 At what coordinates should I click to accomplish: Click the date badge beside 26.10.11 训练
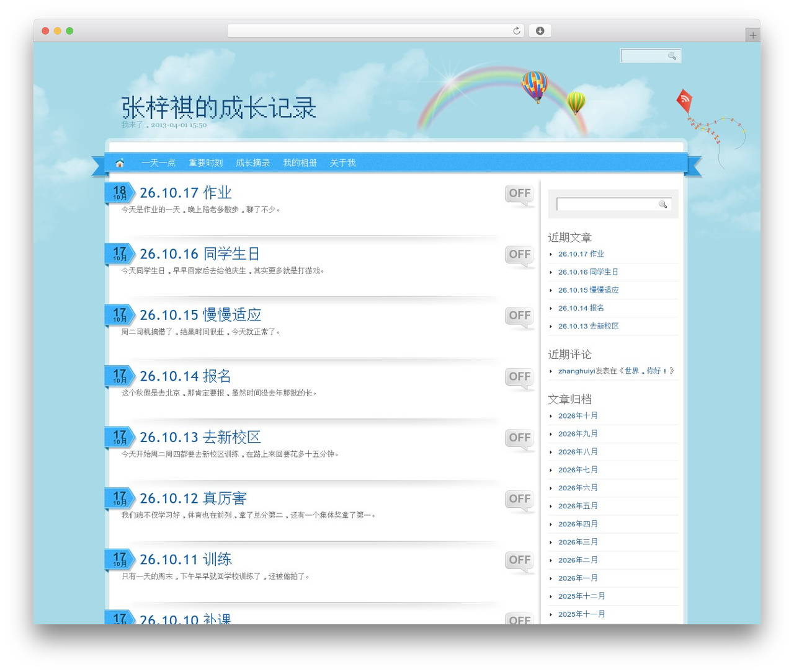pos(120,559)
